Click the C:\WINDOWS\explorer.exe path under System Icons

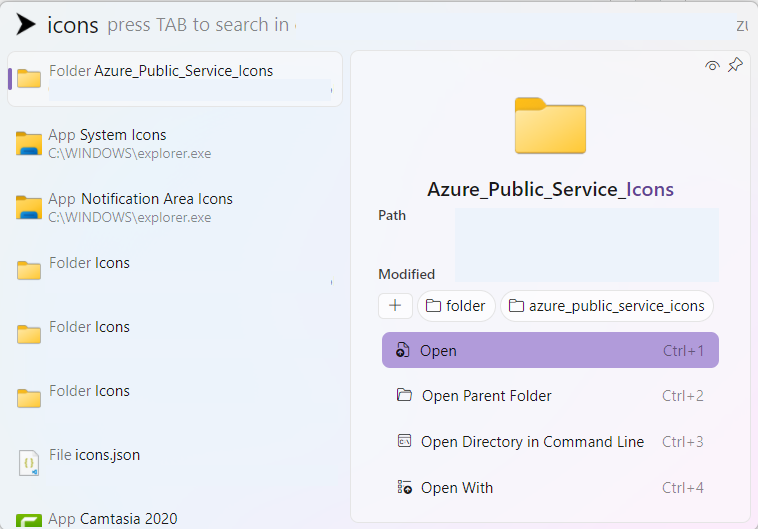(x=130, y=153)
